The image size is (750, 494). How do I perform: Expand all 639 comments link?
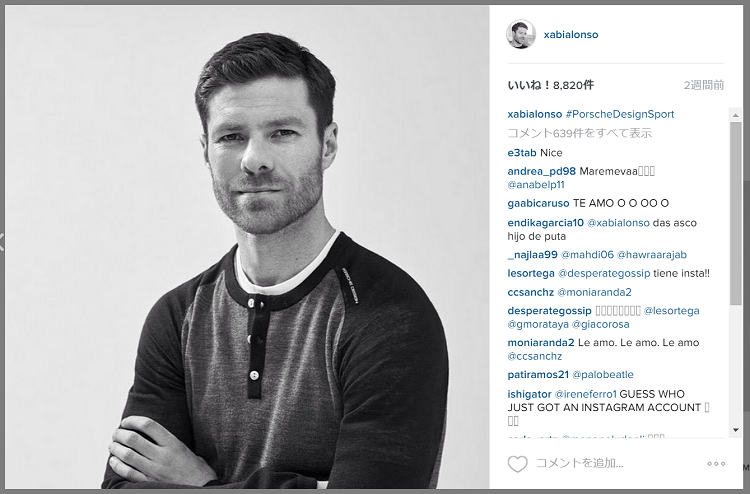580,133
